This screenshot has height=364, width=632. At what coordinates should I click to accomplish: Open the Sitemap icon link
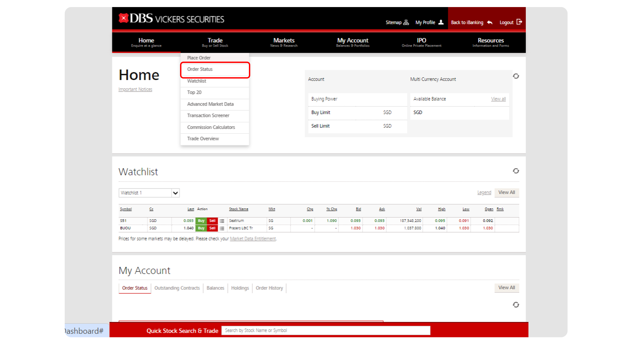pyautogui.click(x=406, y=23)
